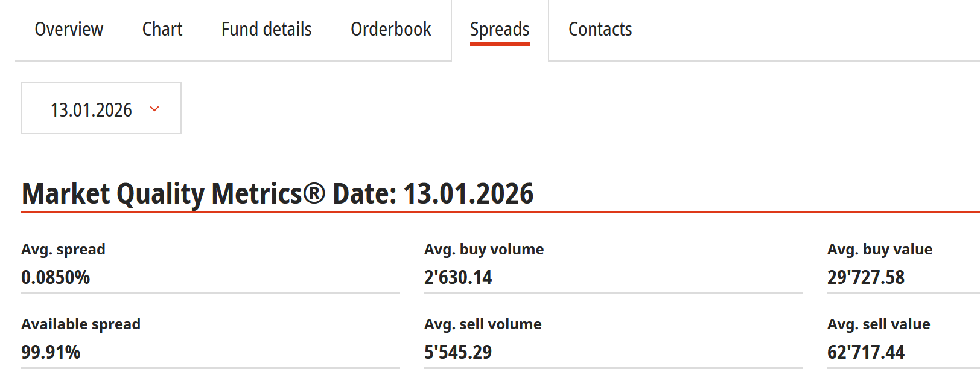Image resolution: width=980 pixels, height=380 pixels.
Task: Switch to the Chart tab
Action: point(162,29)
